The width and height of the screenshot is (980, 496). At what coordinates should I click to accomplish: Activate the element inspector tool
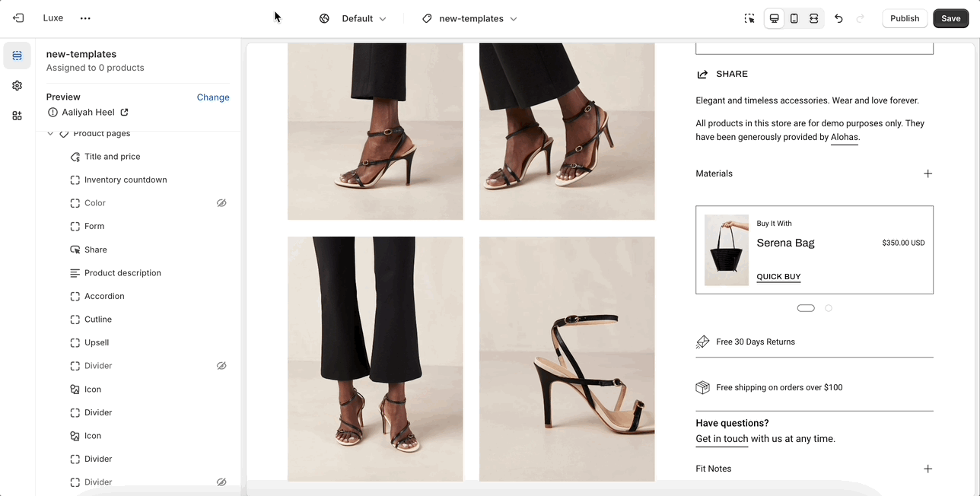click(x=749, y=18)
